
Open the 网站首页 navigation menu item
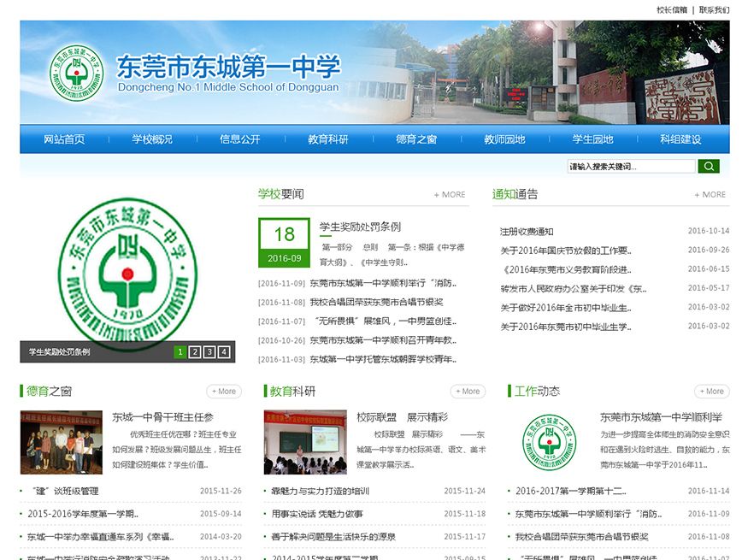tap(64, 139)
